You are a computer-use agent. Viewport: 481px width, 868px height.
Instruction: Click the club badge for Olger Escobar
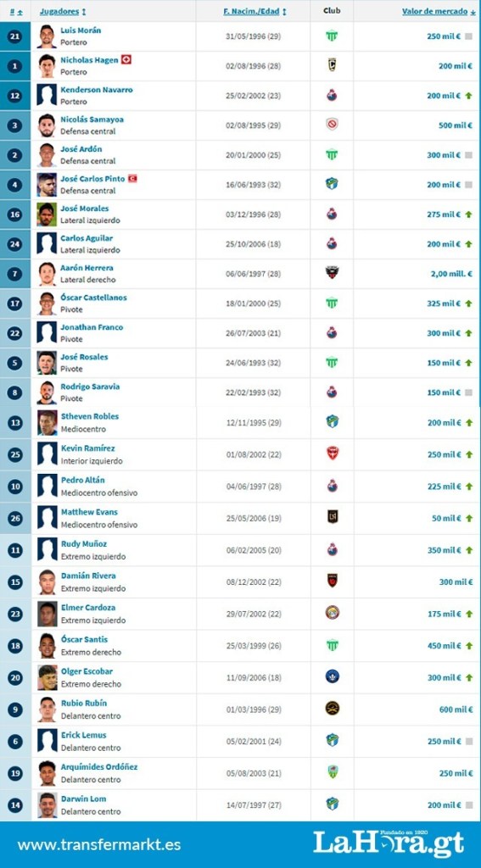pyautogui.click(x=332, y=676)
